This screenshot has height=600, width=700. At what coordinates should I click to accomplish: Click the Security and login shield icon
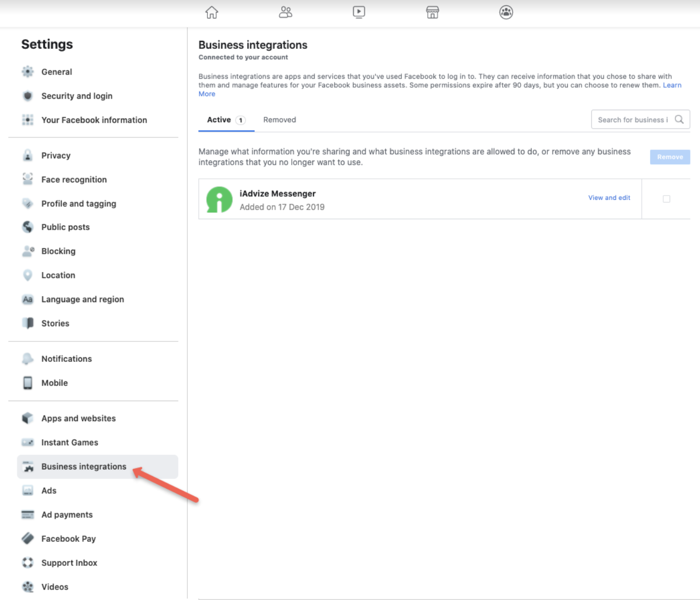(28, 96)
